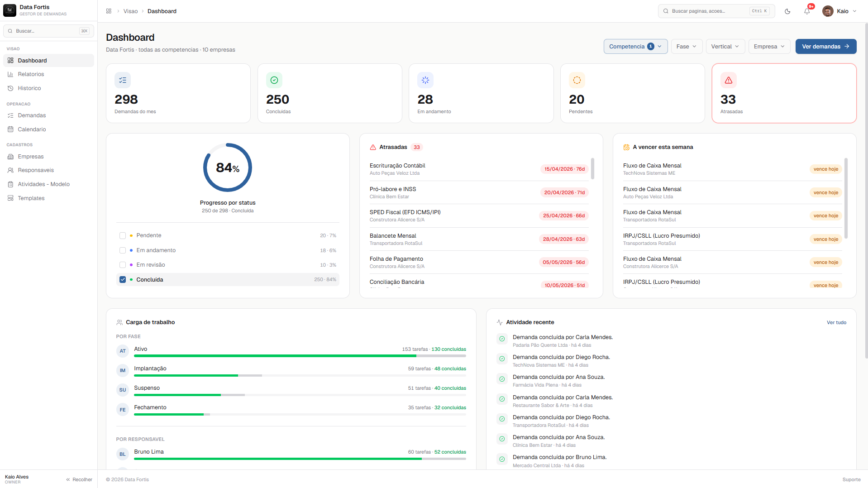Viewport: 868px width, 488px height.
Task: Open notifications bell icon
Action: [807, 11]
